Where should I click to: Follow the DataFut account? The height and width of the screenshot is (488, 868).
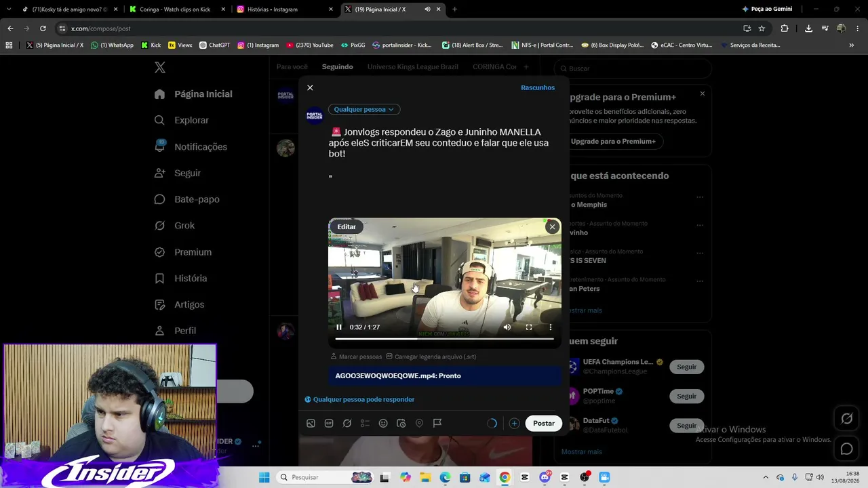686,426
